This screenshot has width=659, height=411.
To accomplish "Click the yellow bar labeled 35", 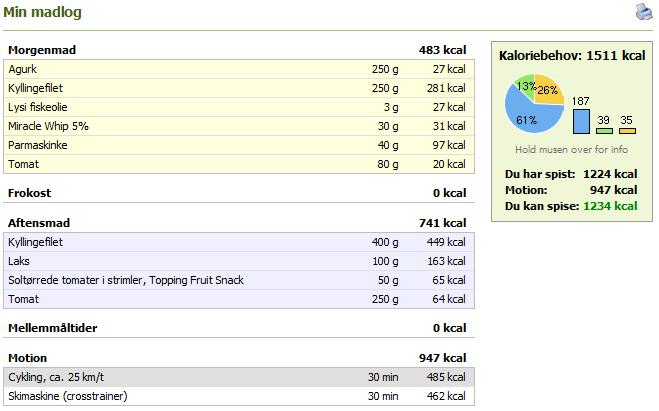I will pyautogui.click(x=627, y=131).
